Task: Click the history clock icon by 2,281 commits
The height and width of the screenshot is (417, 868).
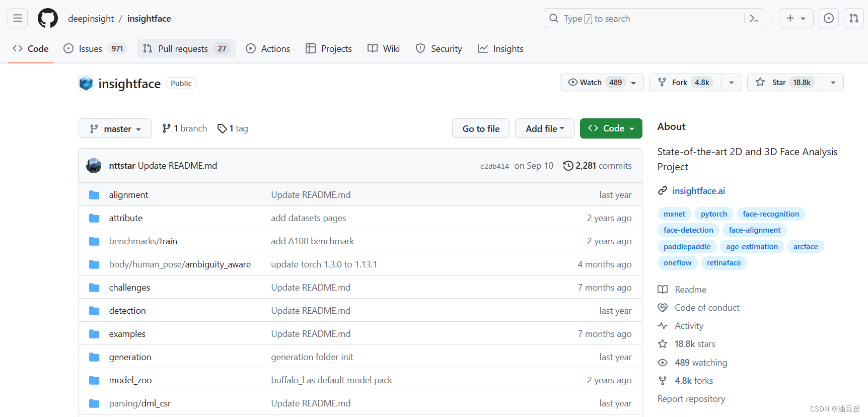Action: coord(568,166)
